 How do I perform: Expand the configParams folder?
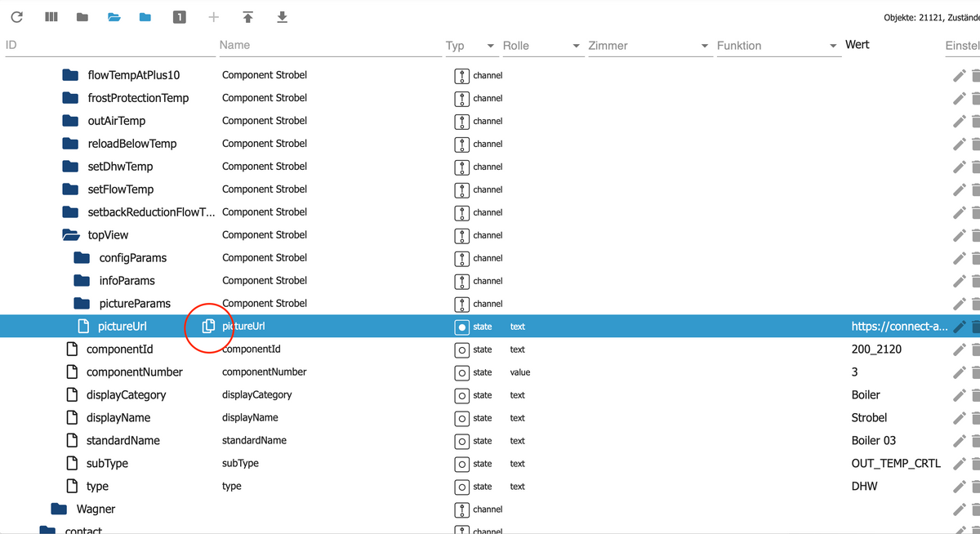point(82,257)
